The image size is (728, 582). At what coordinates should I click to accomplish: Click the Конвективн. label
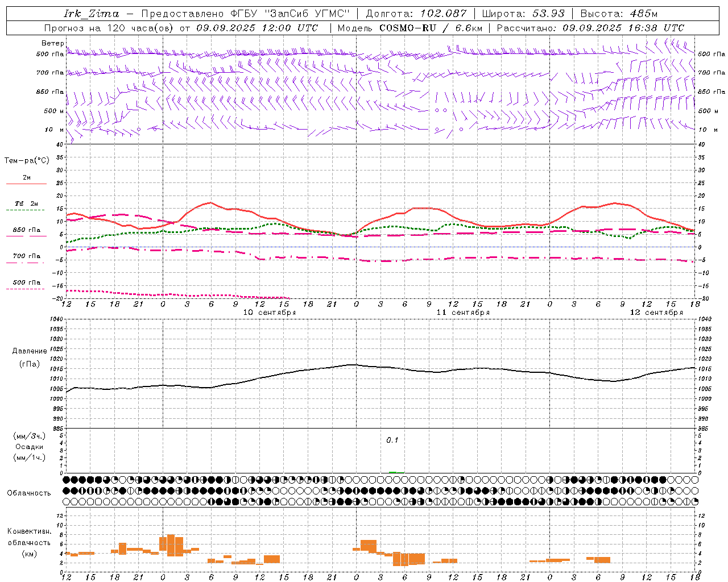(x=30, y=531)
